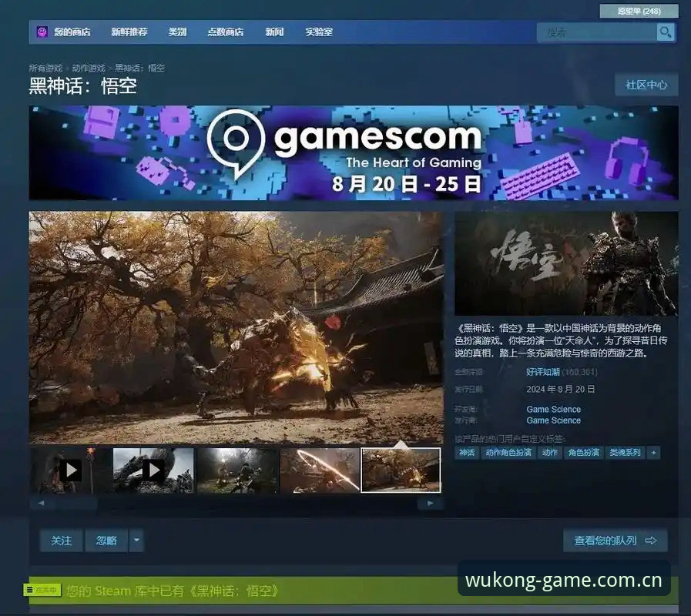Click the plus icon to add tags

(x=653, y=453)
